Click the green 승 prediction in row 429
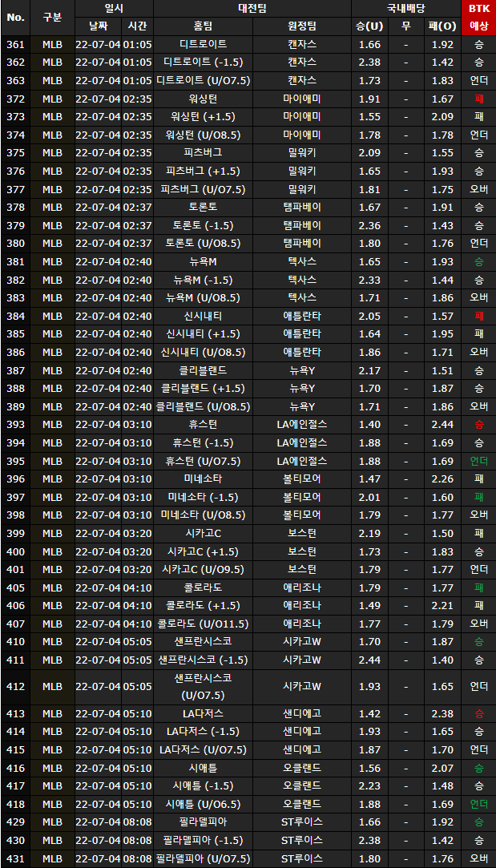The width and height of the screenshot is (496, 868). click(479, 822)
